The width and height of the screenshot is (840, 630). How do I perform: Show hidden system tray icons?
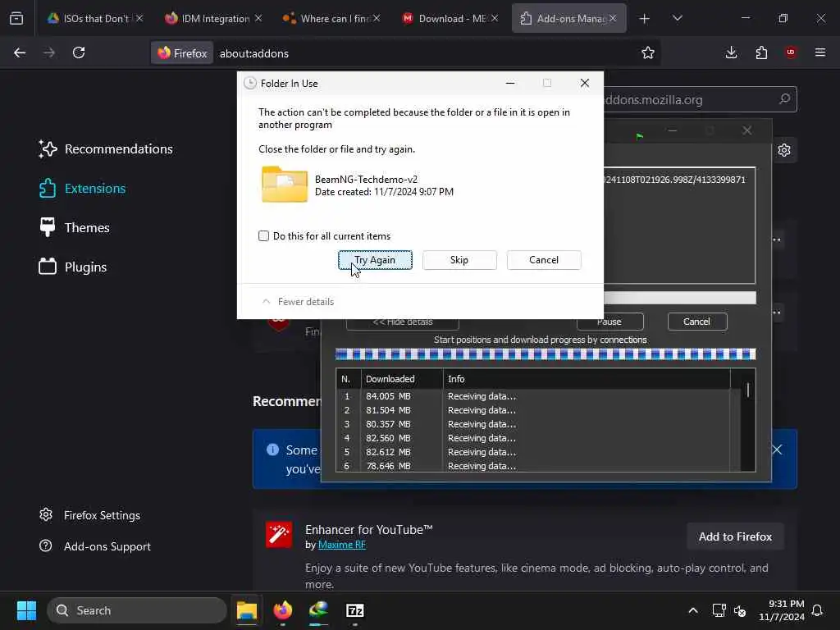click(692, 610)
